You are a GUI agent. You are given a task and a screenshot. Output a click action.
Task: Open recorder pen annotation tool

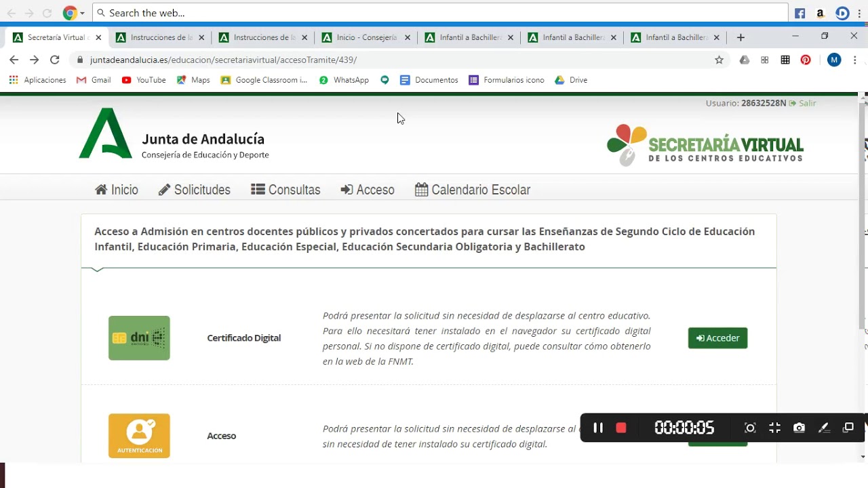click(824, 428)
